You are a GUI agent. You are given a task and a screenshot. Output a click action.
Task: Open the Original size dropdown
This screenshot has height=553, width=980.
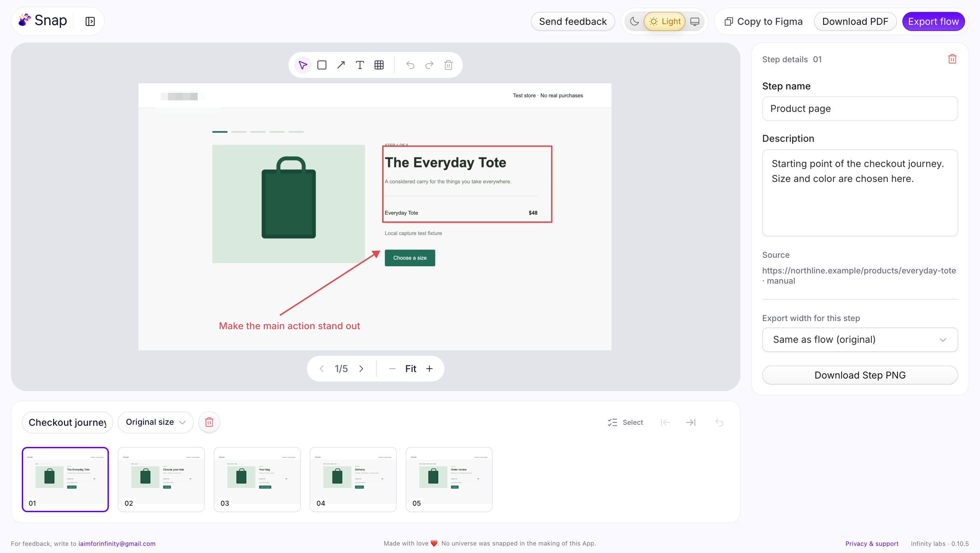[156, 422]
